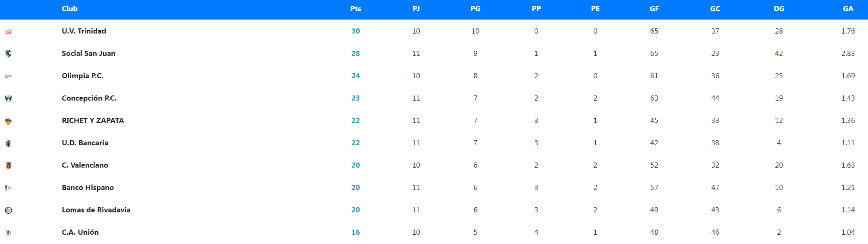Click the GA column header
This screenshot has width=868, height=244.
(x=848, y=9)
